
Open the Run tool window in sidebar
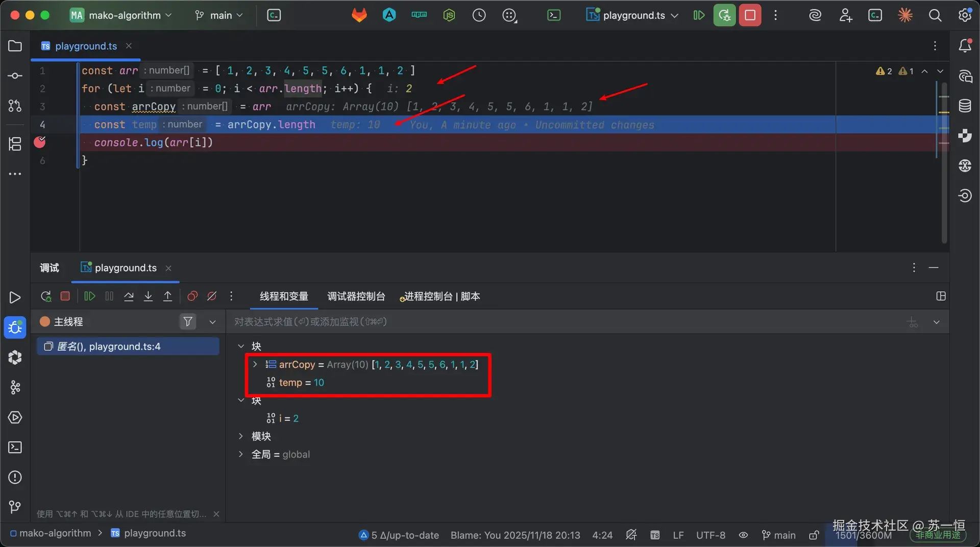[x=15, y=297]
